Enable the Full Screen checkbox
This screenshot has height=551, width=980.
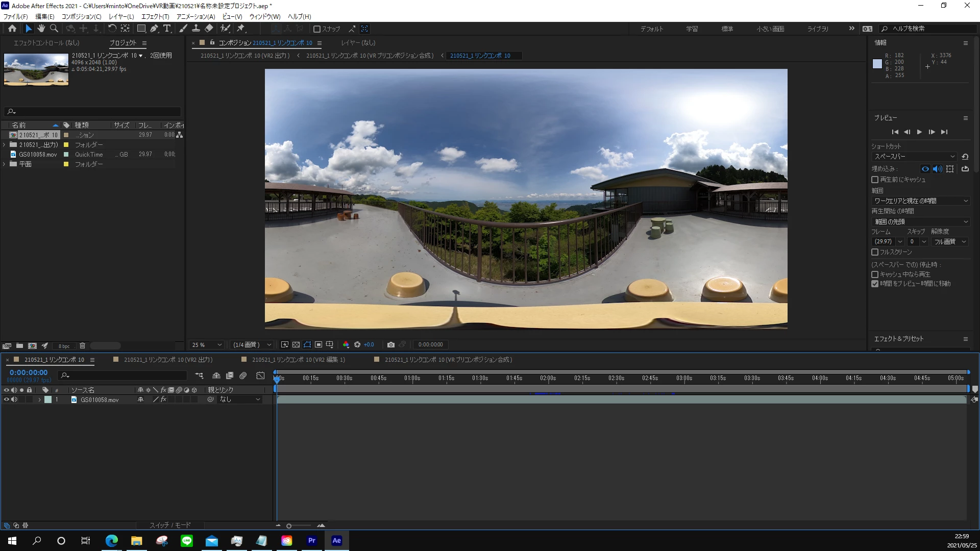click(875, 252)
